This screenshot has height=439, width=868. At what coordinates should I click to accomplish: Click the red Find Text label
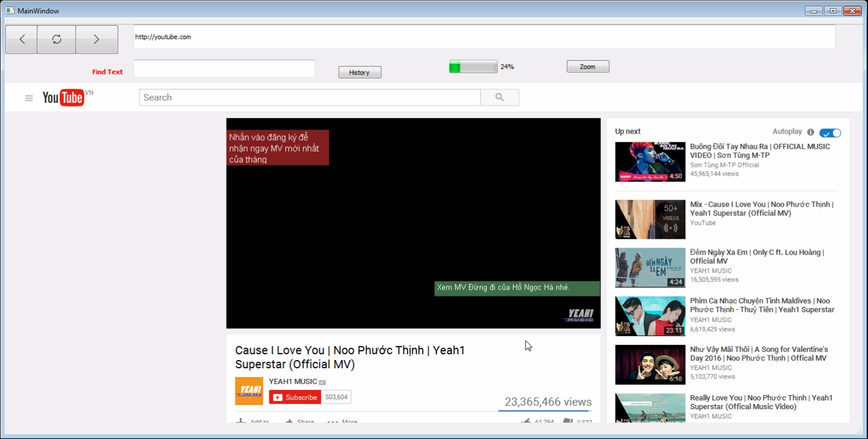coord(108,72)
